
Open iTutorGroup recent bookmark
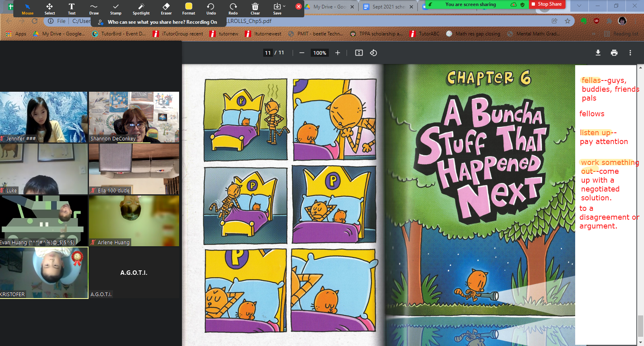tap(178, 34)
